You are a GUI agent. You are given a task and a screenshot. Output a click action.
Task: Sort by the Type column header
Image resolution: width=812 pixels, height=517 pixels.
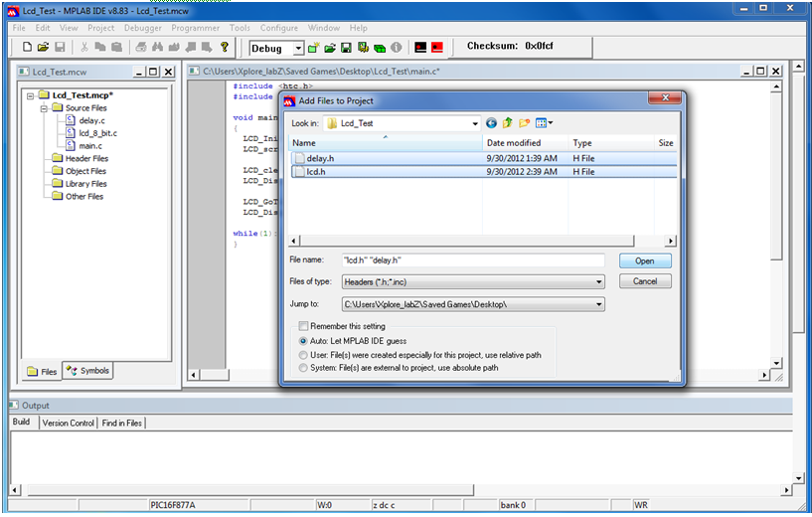pyautogui.click(x=611, y=143)
